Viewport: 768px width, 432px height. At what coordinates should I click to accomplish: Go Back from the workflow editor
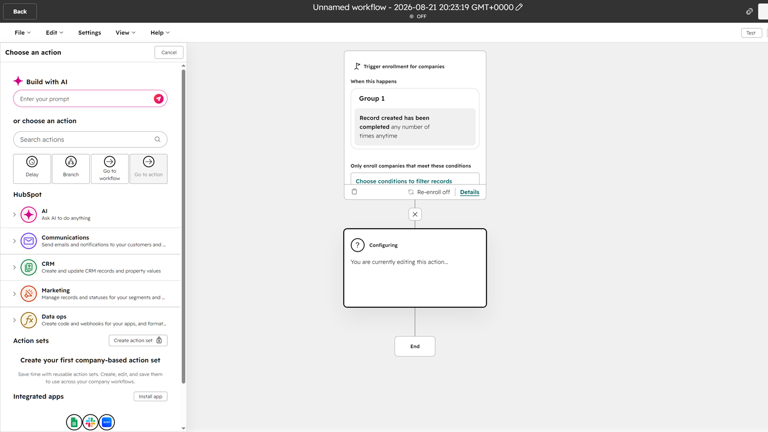(x=20, y=11)
